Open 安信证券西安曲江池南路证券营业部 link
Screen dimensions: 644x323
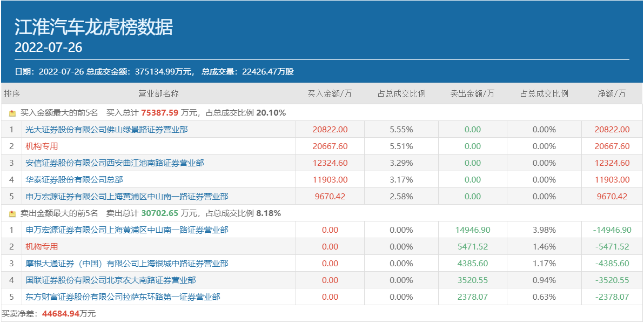(x=115, y=163)
